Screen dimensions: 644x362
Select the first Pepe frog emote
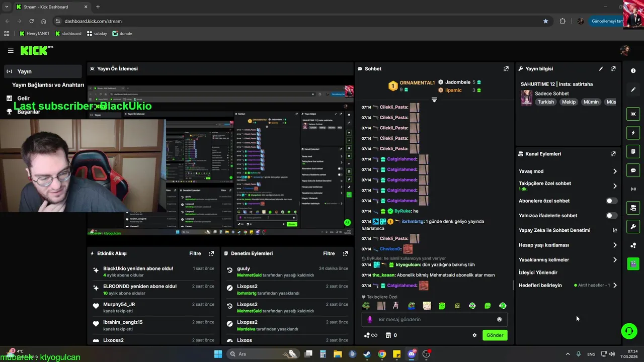(366, 306)
